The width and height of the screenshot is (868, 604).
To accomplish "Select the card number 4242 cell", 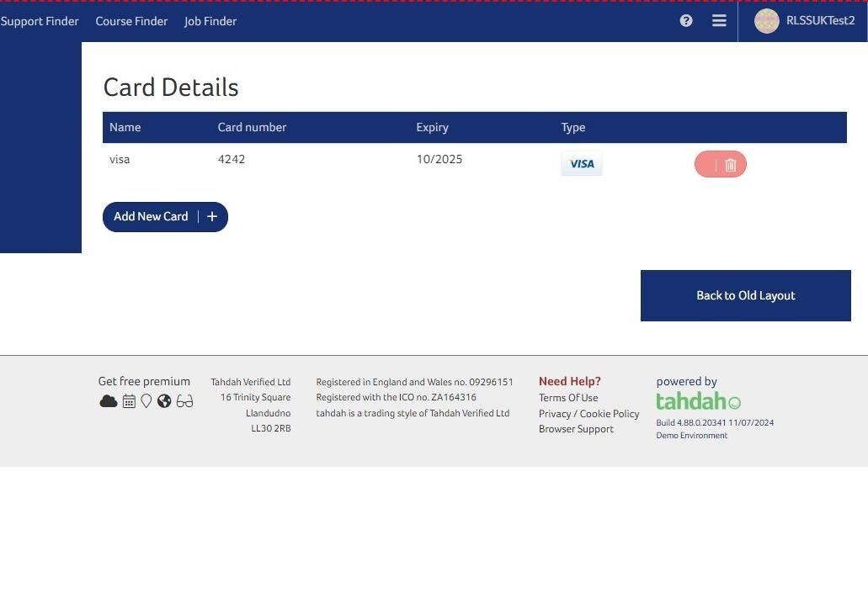I will click(x=232, y=159).
